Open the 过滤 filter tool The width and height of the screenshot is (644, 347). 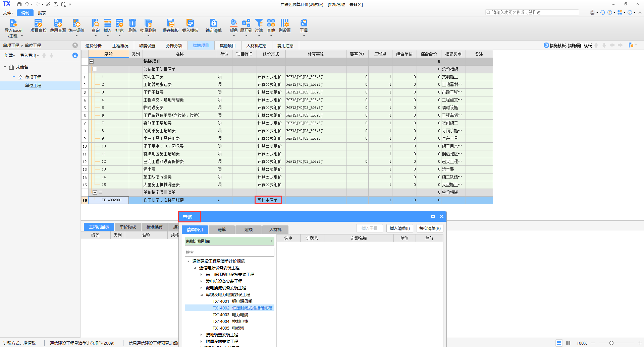point(259,23)
